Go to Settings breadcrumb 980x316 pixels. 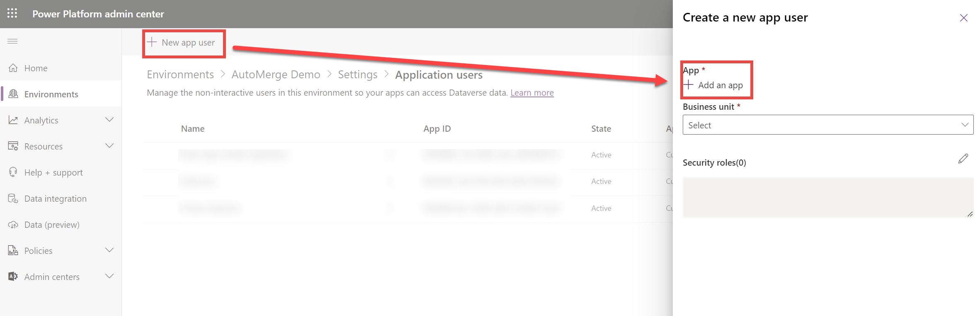point(358,75)
